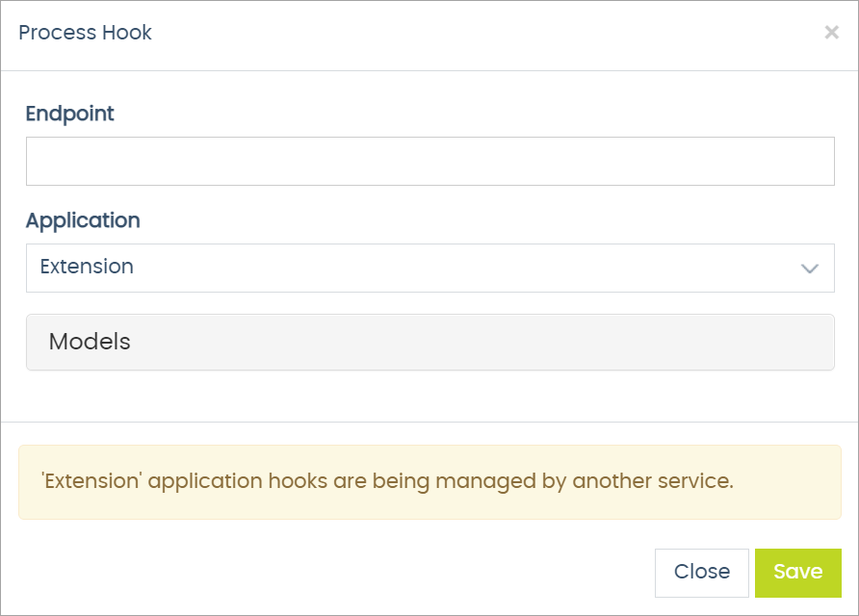Click the Endpoint field label
The width and height of the screenshot is (859, 616).
click(x=69, y=114)
